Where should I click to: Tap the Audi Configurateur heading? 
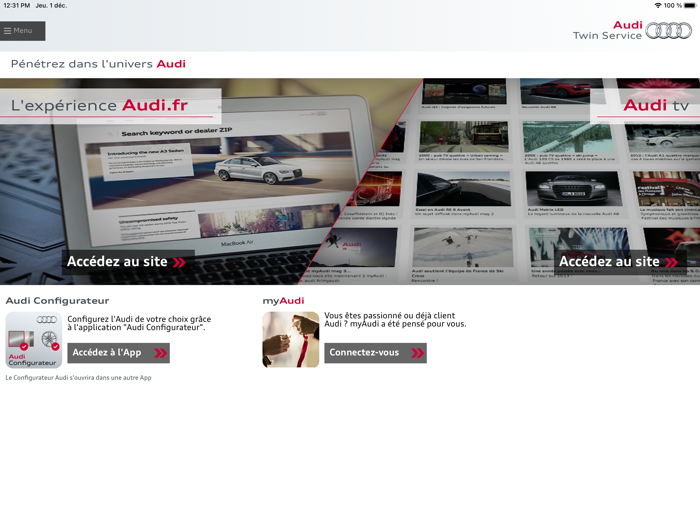[58, 301]
